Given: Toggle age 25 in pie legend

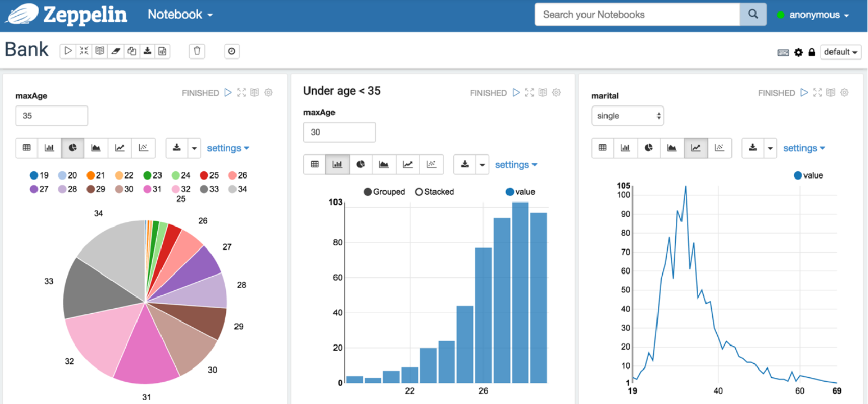Looking at the screenshot, I should [210, 175].
